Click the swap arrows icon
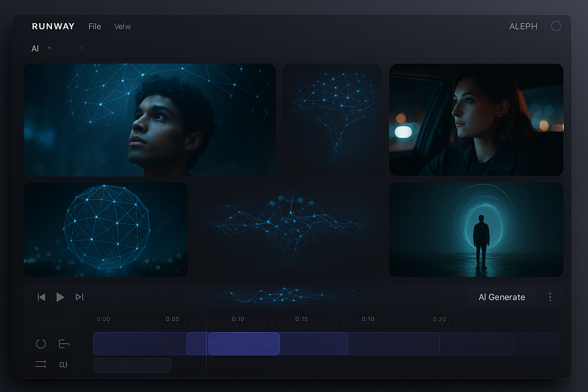This screenshot has height=392, width=588. pyautogui.click(x=41, y=364)
